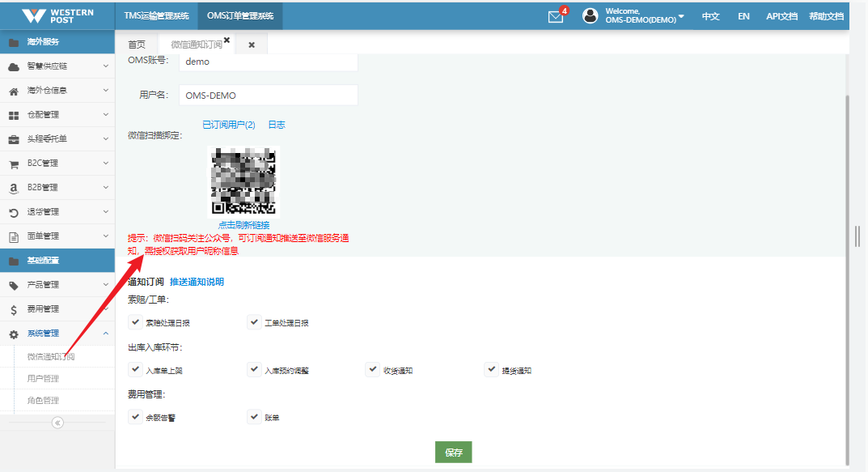This screenshot has height=472, width=868.
Task: Toggle the 收货通知 checkbox
Action: [373, 369]
